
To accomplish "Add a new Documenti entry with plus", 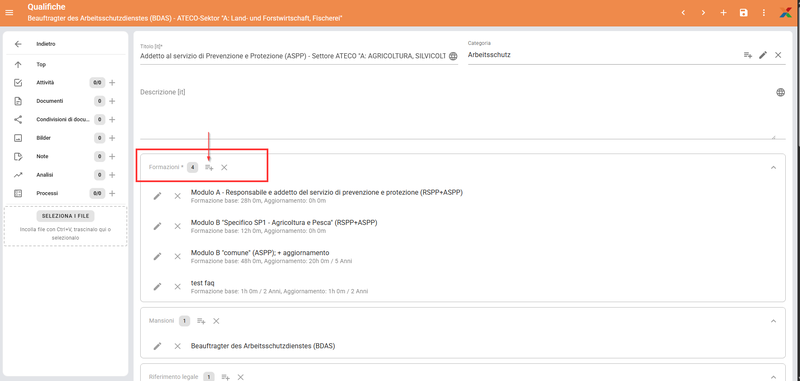I will point(112,101).
